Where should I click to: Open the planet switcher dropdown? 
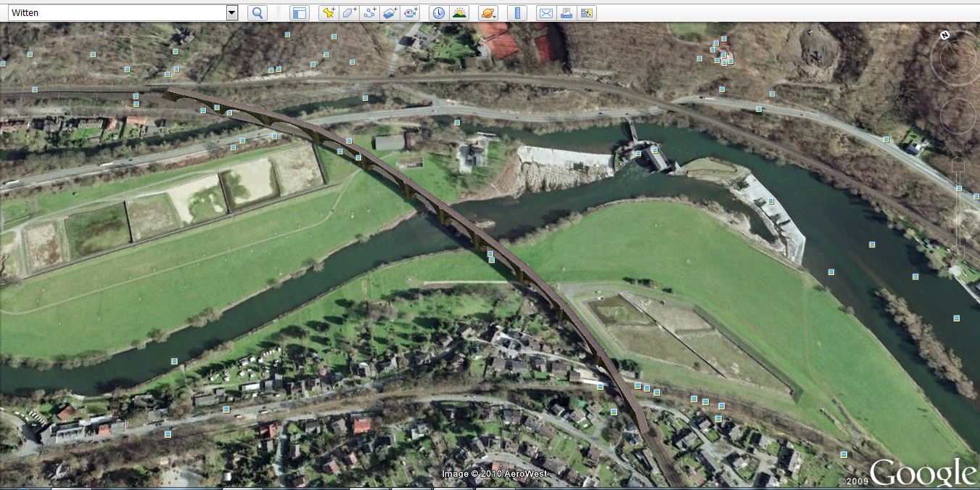click(488, 13)
